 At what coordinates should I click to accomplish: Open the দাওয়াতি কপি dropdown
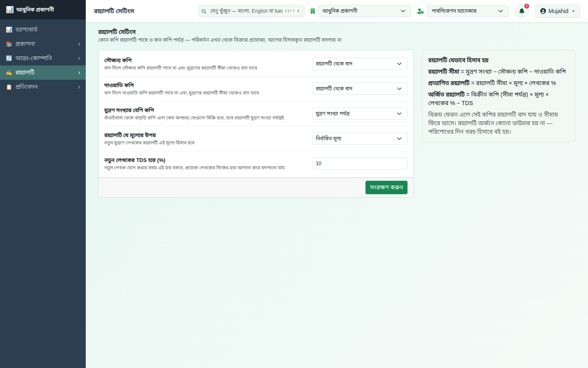pyautogui.click(x=360, y=89)
